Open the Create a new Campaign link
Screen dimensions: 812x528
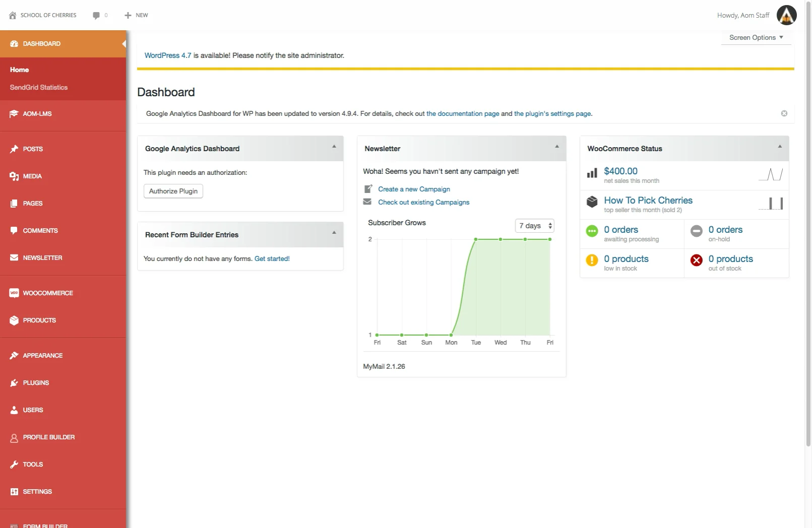pyautogui.click(x=414, y=189)
